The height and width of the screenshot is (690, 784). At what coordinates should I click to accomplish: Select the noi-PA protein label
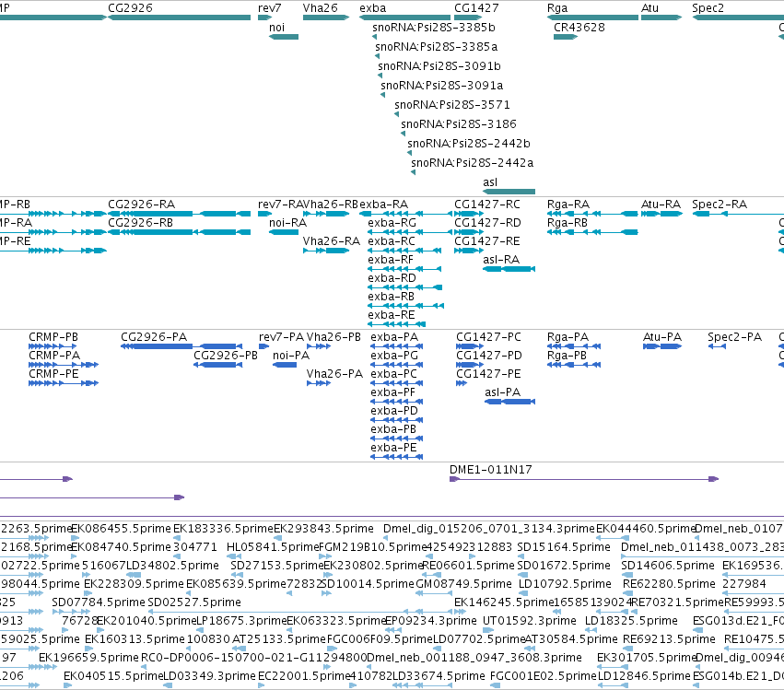291,356
